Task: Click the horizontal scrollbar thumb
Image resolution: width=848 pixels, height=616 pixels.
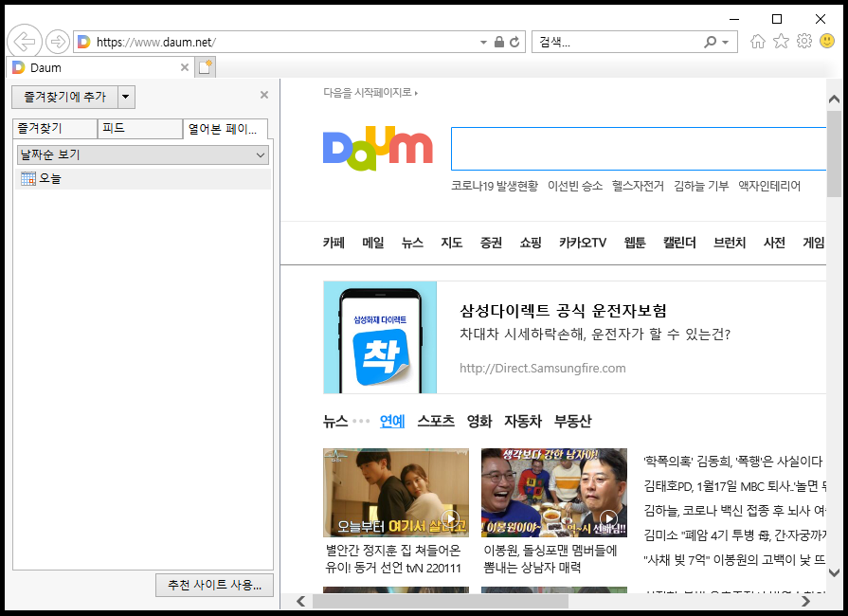Action: pyautogui.click(x=441, y=601)
